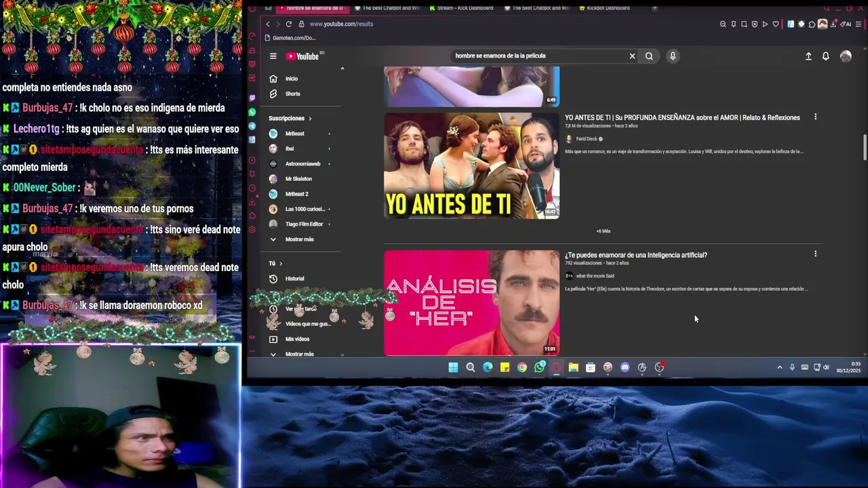Open the YouTube account avatar menu
This screenshot has width=868, height=488.
[846, 56]
